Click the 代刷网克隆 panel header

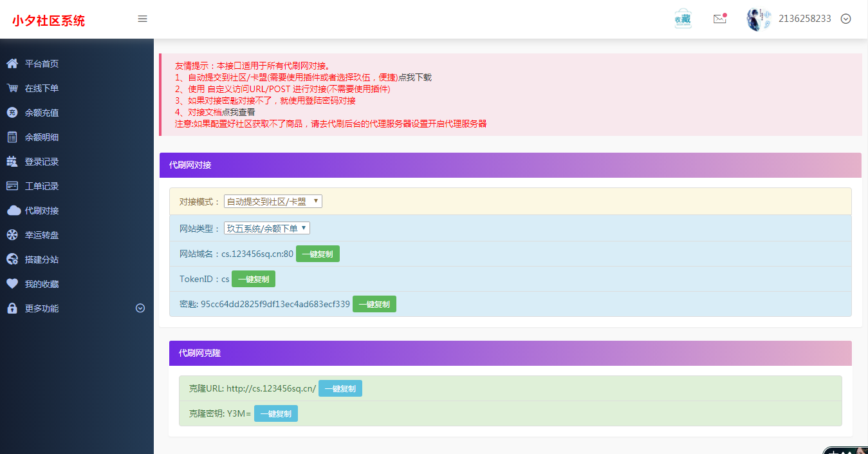pos(510,353)
